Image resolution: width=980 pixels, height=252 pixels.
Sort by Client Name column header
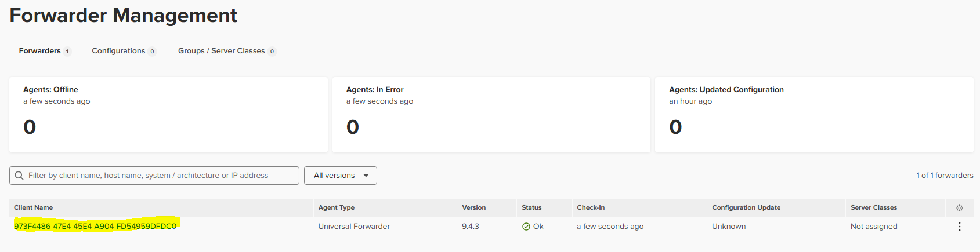[x=33, y=207]
